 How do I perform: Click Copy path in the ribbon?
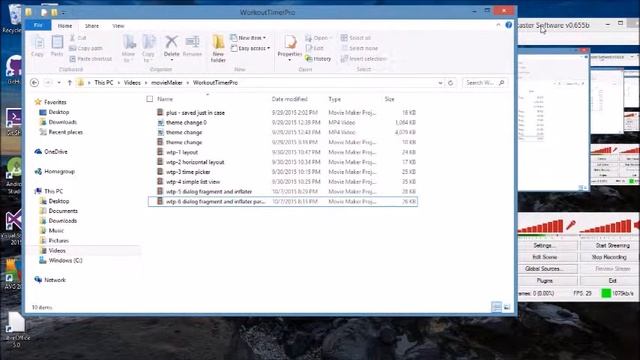pos(86,48)
